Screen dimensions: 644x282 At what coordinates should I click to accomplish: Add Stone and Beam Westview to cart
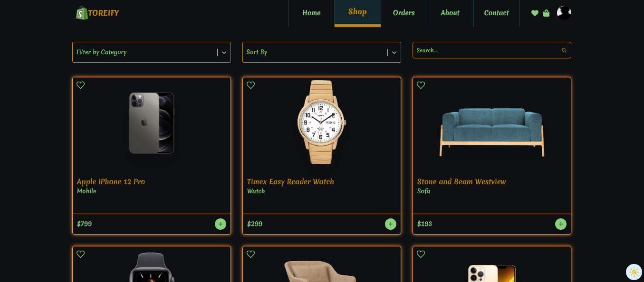(x=561, y=224)
